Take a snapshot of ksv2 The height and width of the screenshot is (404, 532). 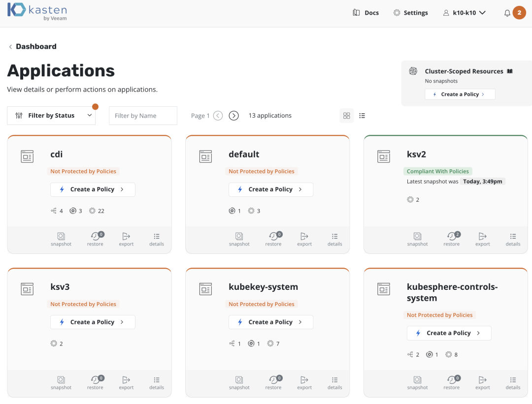point(417,239)
